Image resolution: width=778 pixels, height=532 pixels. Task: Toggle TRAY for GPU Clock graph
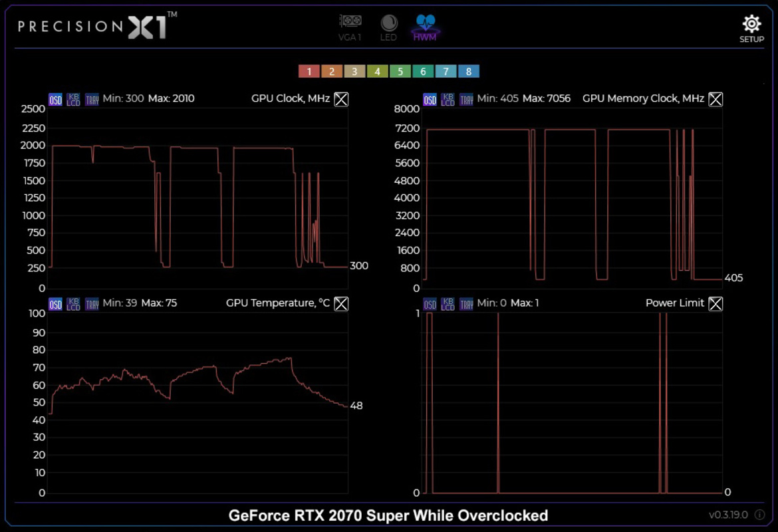pos(92,99)
